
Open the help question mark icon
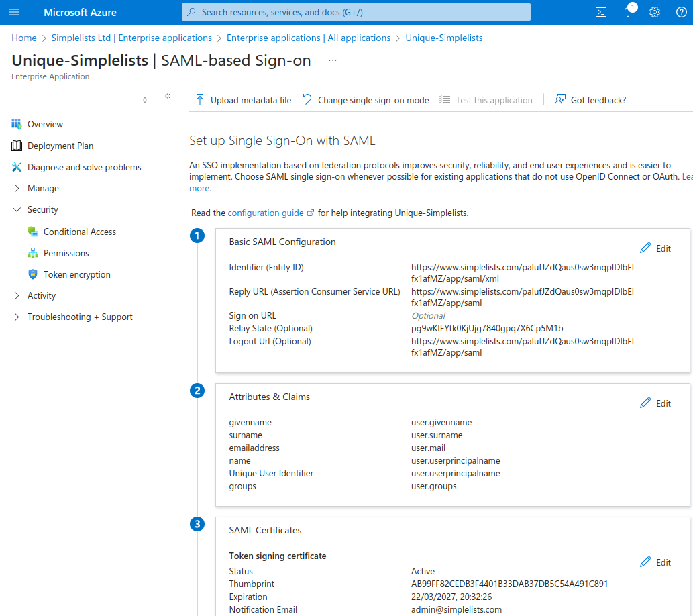click(681, 12)
